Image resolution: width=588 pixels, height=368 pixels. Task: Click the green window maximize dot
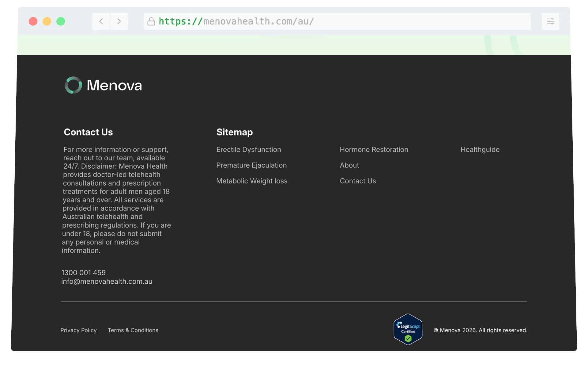(x=61, y=21)
